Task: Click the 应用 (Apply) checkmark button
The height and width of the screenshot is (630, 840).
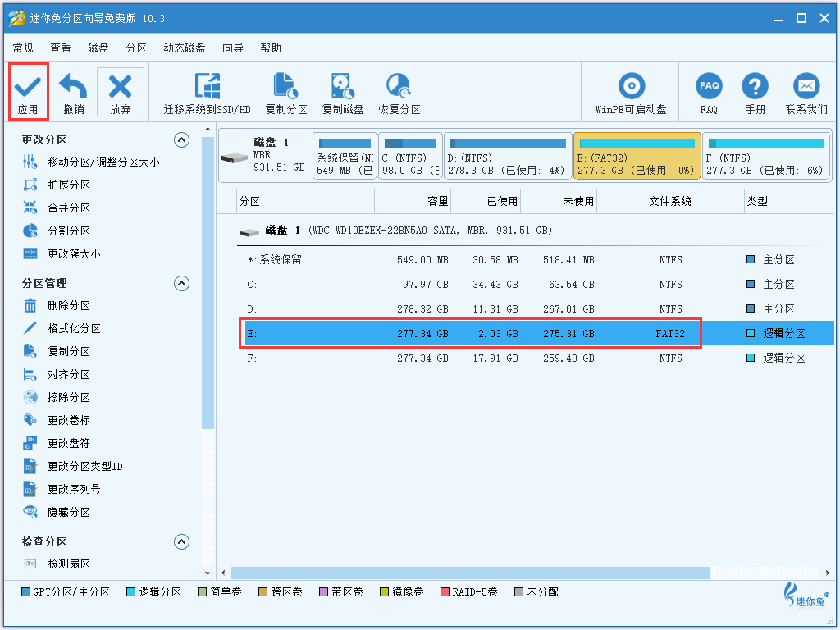Action: pos(28,91)
